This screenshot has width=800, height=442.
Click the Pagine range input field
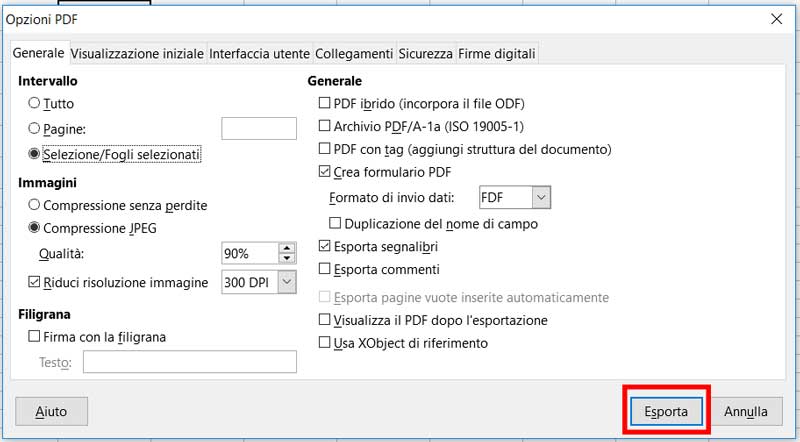pyautogui.click(x=259, y=129)
